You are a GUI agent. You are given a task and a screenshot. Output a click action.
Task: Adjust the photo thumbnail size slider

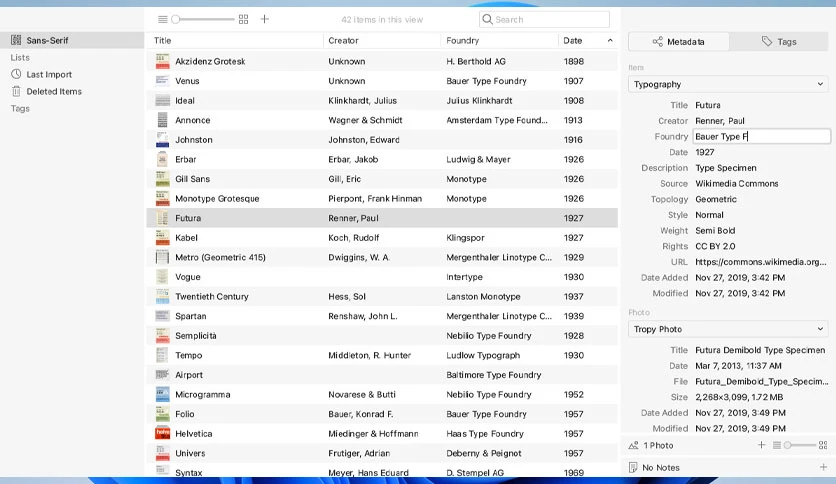[x=800, y=445]
